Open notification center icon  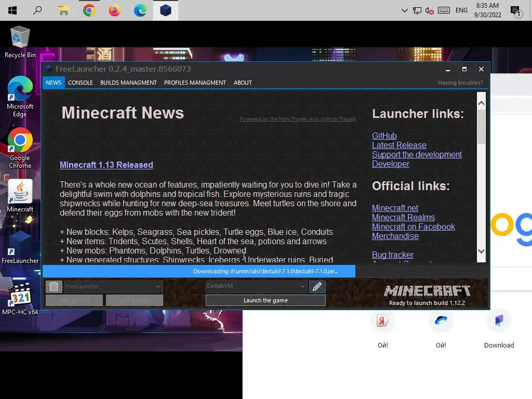[515, 11]
